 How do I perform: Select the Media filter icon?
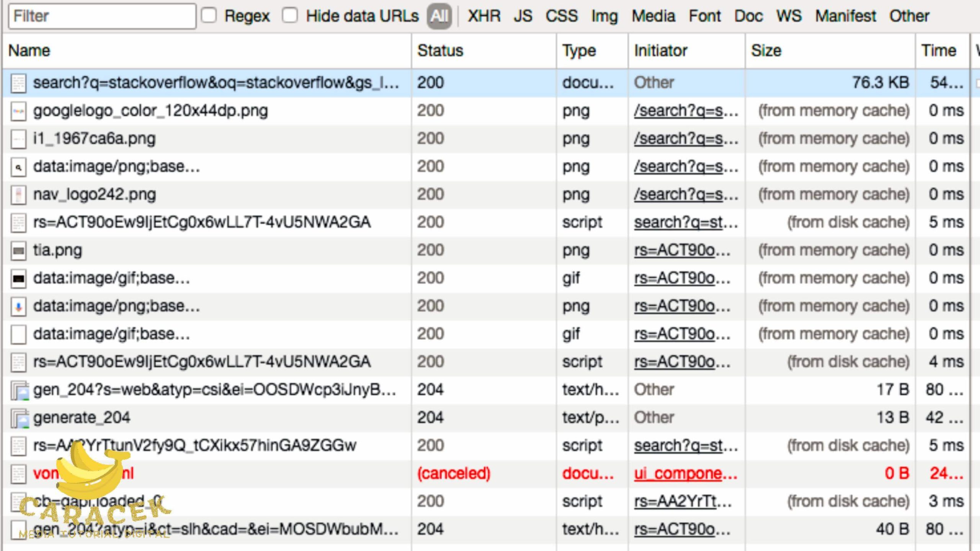click(x=652, y=15)
